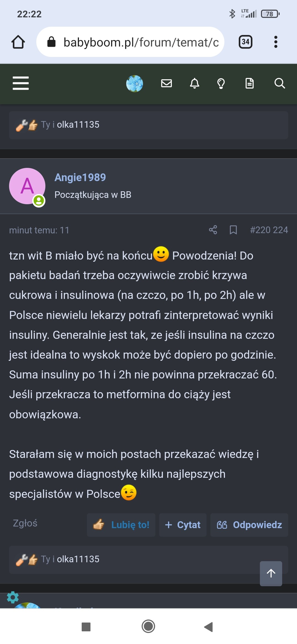Click Odpowiedz to reply

pyautogui.click(x=249, y=525)
